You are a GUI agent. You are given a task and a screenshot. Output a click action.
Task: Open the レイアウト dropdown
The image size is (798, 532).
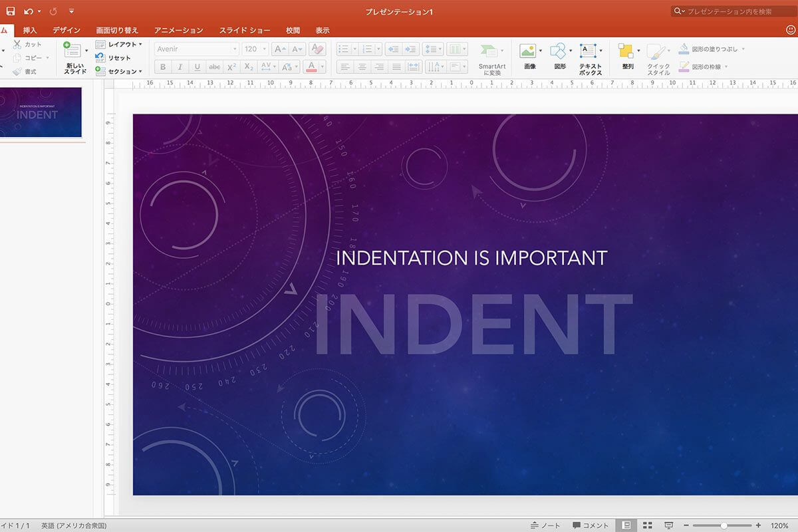click(120, 45)
